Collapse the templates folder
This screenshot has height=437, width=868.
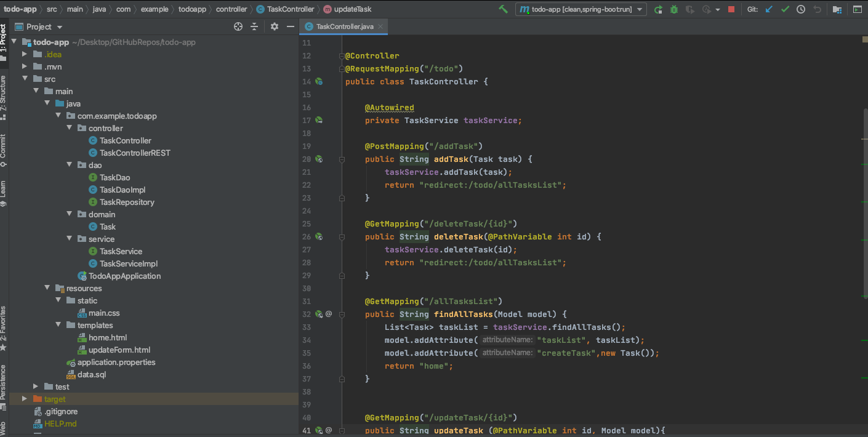[57, 324]
